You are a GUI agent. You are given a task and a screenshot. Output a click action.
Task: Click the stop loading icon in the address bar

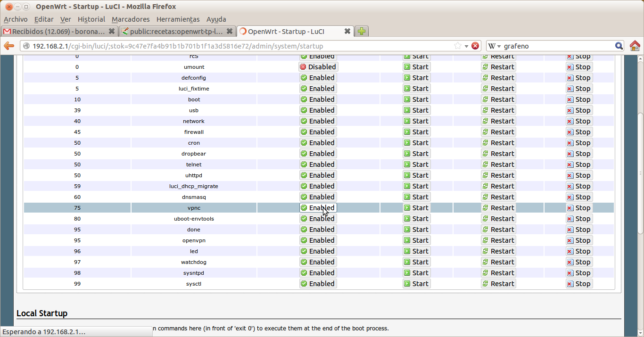(x=475, y=46)
